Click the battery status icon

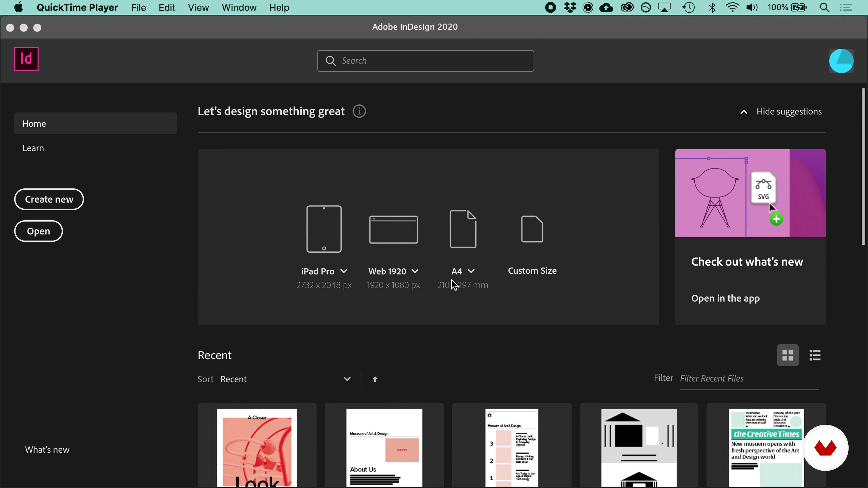pos(799,7)
